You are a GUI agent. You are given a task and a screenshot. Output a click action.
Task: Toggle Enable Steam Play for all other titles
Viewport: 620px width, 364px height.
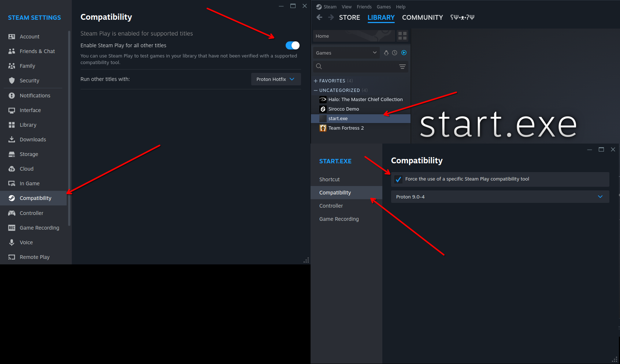coord(293,45)
